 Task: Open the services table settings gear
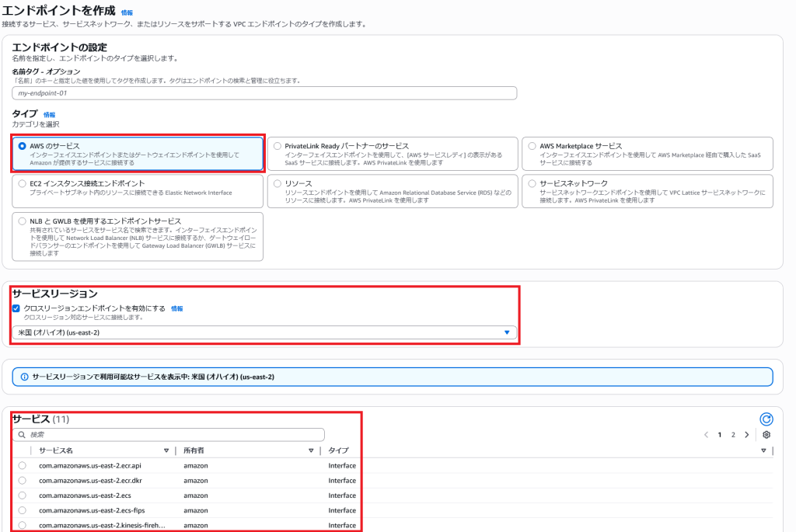pyautogui.click(x=766, y=435)
